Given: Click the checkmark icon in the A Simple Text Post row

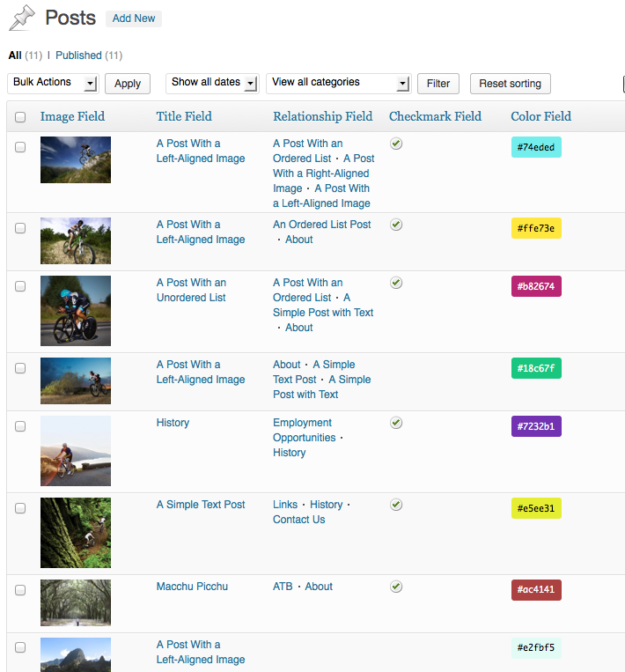Looking at the screenshot, I should pyautogui.click(x=396, y=505).
